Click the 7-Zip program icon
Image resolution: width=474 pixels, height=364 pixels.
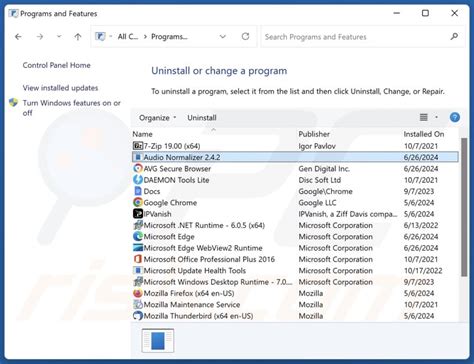pyautogui.click(x=138, y=146)
